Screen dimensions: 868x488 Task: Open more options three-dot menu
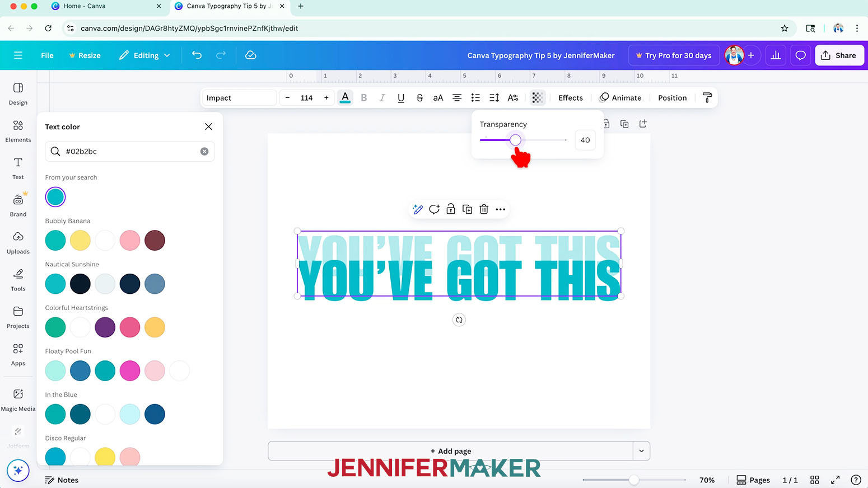[501, 209]
